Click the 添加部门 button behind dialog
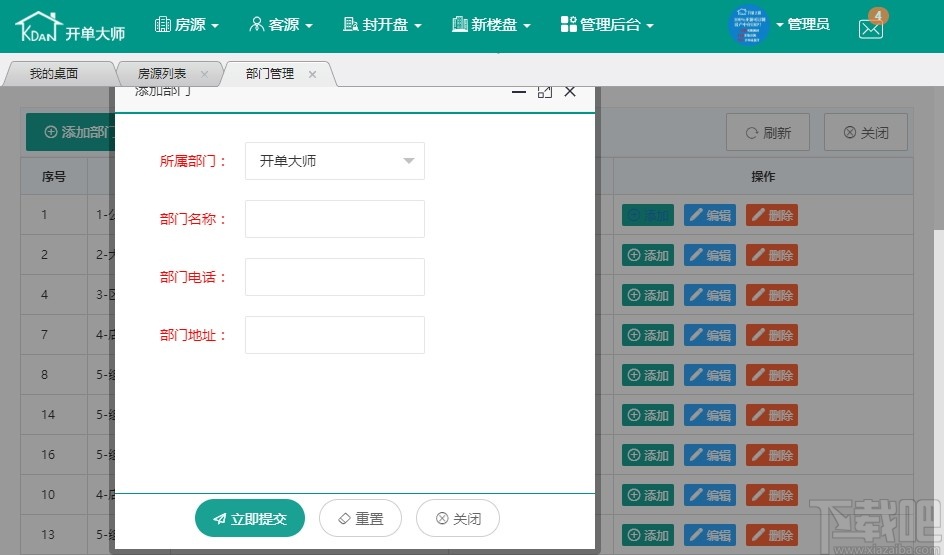Viewport: 944px width, 555px height. tap(71, 132)
